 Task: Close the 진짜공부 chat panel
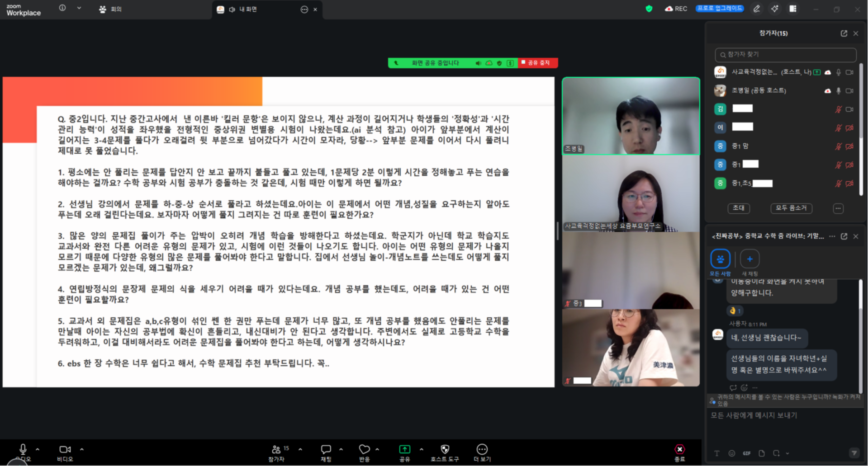[856, 236]
